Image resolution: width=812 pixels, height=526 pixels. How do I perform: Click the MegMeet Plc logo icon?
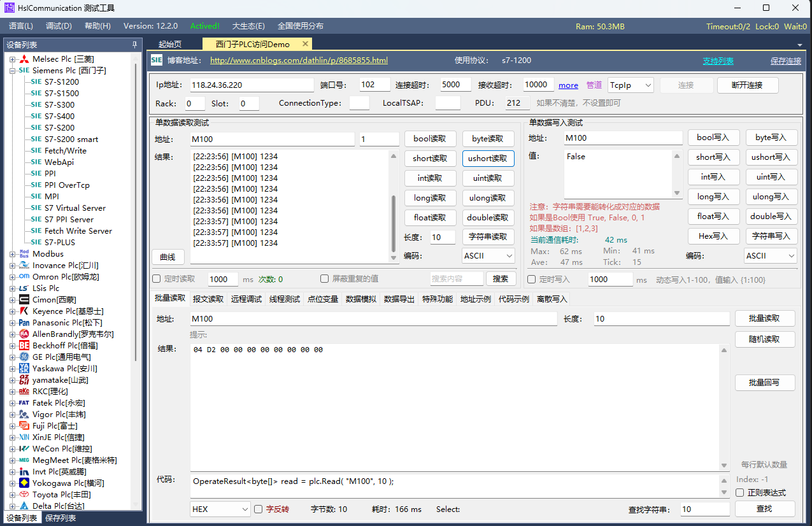24,460
